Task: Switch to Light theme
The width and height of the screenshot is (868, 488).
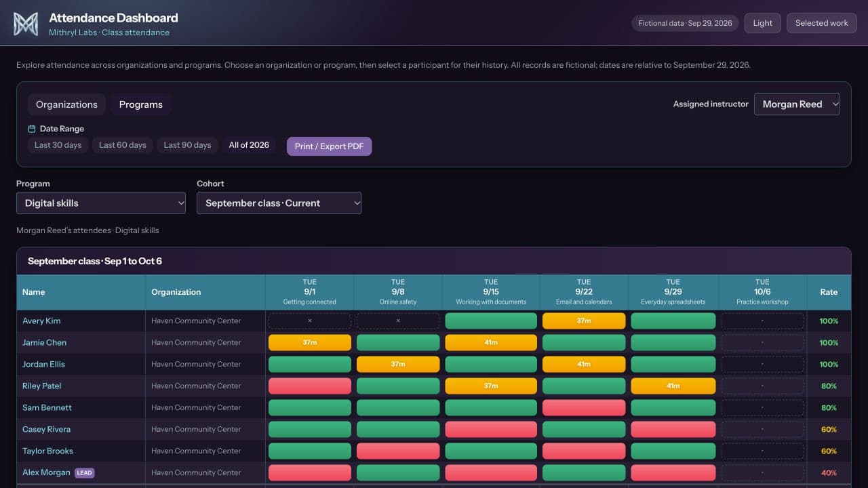Action: coord(763,23)
